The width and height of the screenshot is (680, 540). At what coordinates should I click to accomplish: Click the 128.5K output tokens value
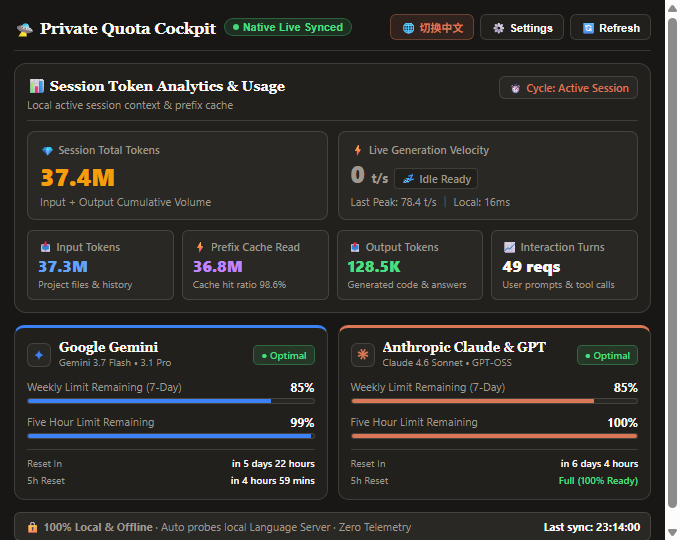374,266
